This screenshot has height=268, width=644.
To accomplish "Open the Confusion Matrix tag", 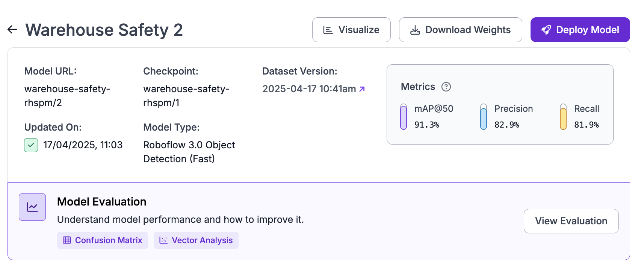I will [103, 240].
